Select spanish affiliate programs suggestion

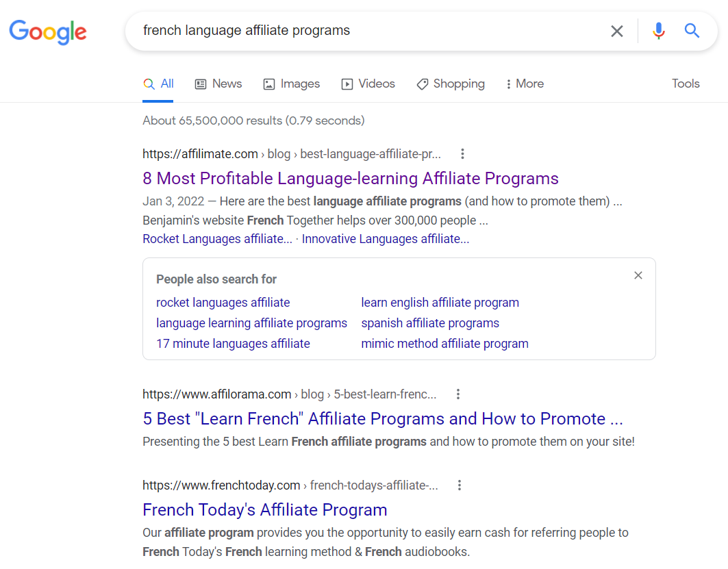tap(430, 323)
